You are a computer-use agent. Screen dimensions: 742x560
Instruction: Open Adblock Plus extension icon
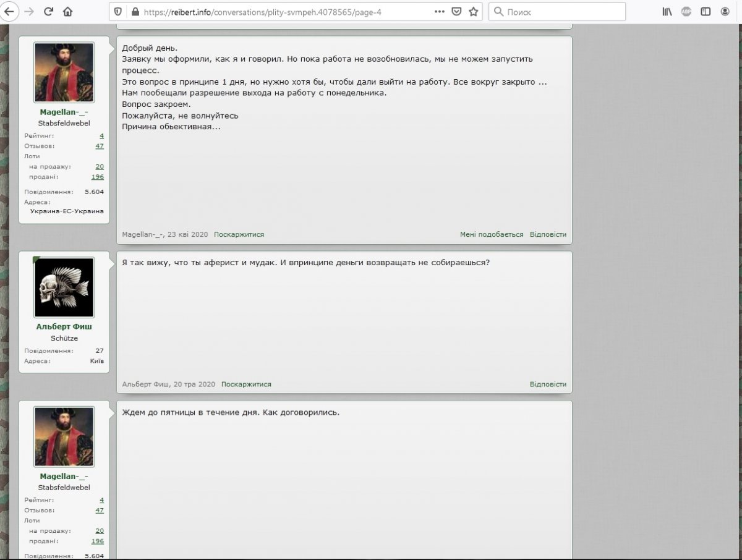686,12
